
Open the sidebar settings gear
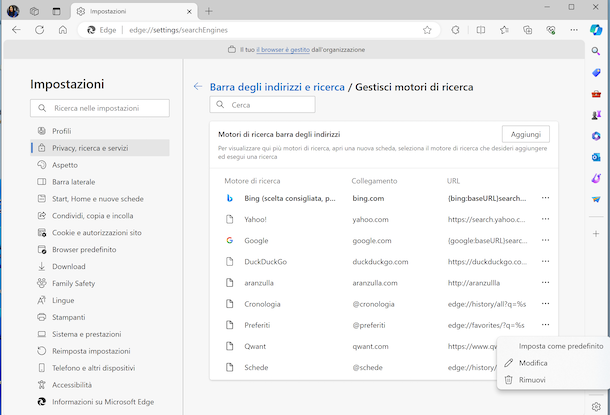596,407
